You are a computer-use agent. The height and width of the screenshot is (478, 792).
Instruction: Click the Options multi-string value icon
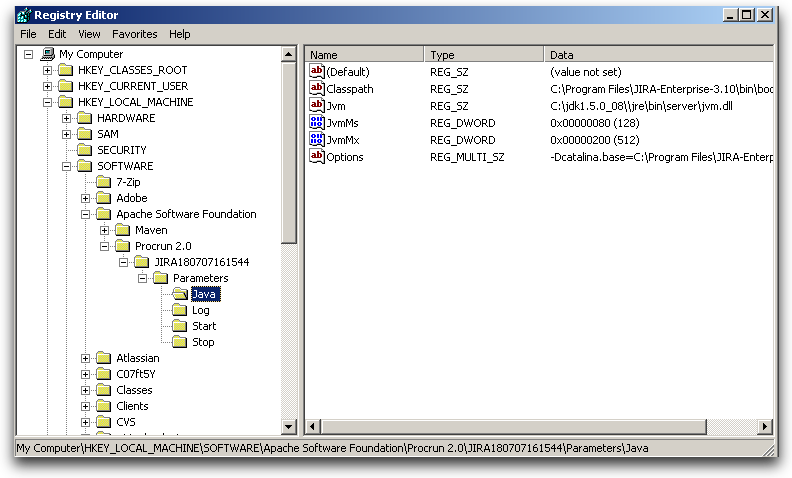point(317,157)
